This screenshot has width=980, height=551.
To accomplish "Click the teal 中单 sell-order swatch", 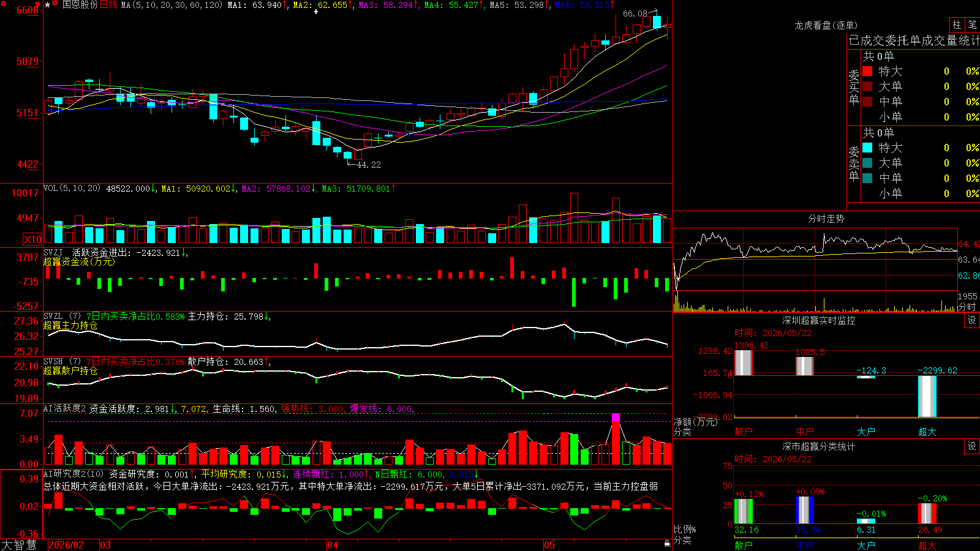I will tap(867, 178).
